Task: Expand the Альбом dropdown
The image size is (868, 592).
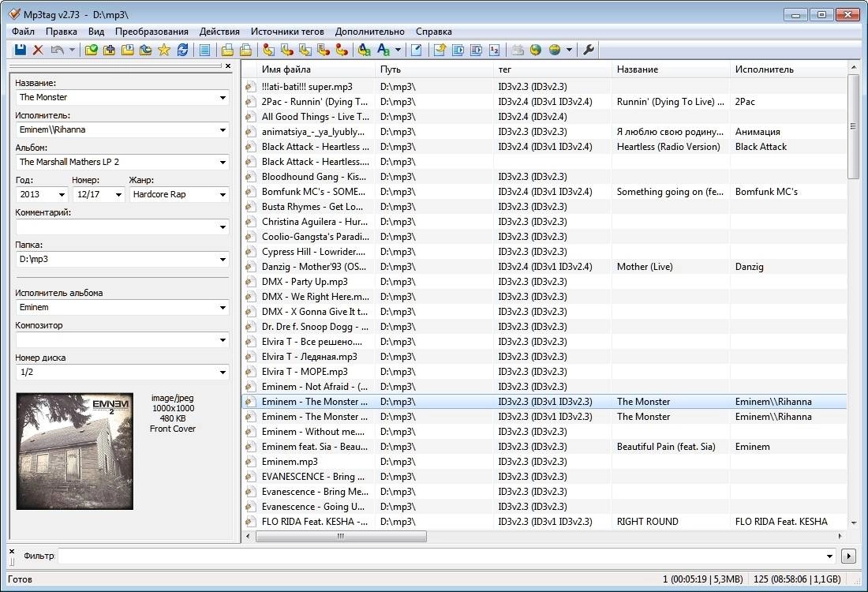Action: (x=223, y=163)
